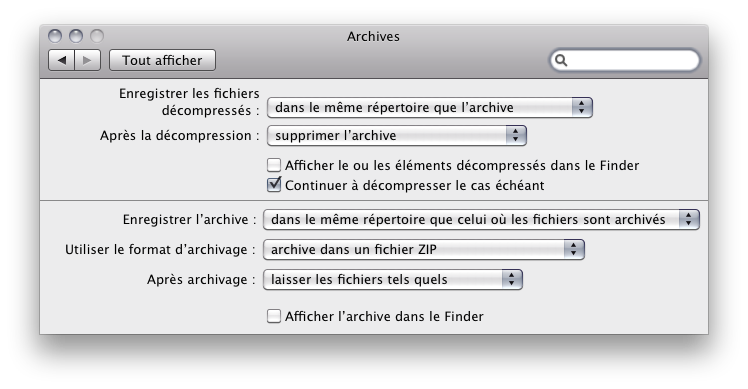The height and width of the screenshot is (389, 748).
Task: Click the red close window button
Action: (x=55, y=36)
